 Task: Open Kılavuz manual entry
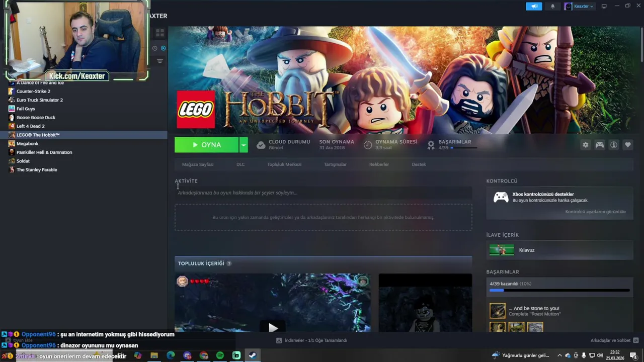pos(559,250)
